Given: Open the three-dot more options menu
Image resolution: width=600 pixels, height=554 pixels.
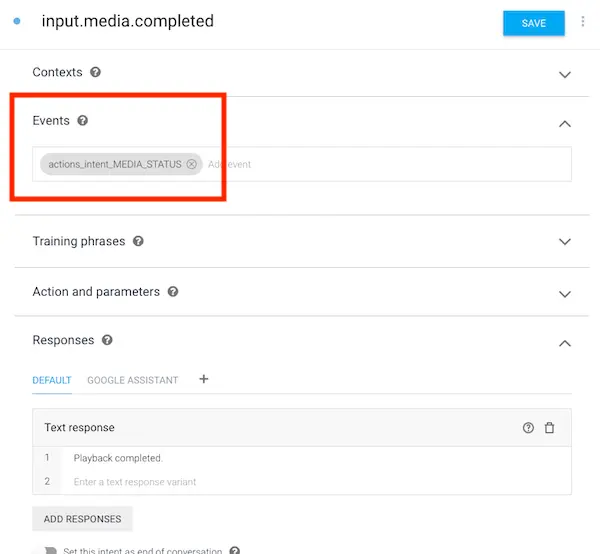Looking at the screenshot, I should pyautogui.click(x=583, y=21).
